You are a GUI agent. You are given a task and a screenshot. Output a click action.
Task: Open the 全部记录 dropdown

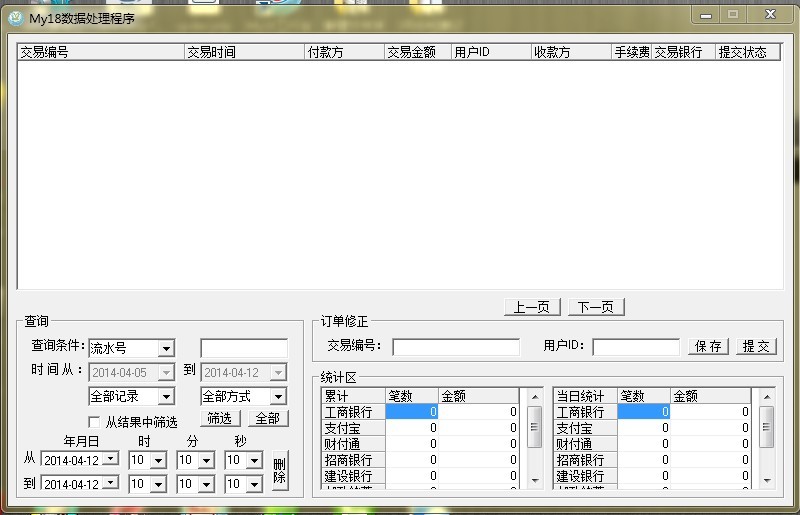point(166,397)
